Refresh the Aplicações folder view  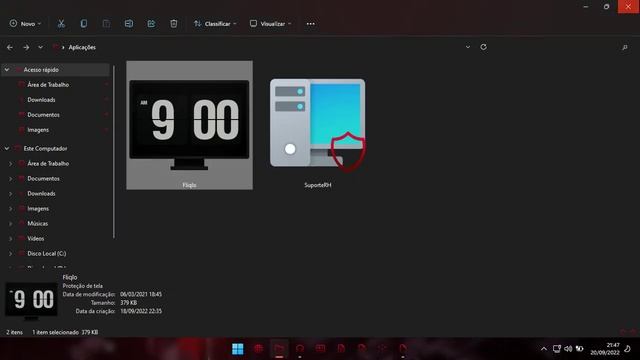484,47
